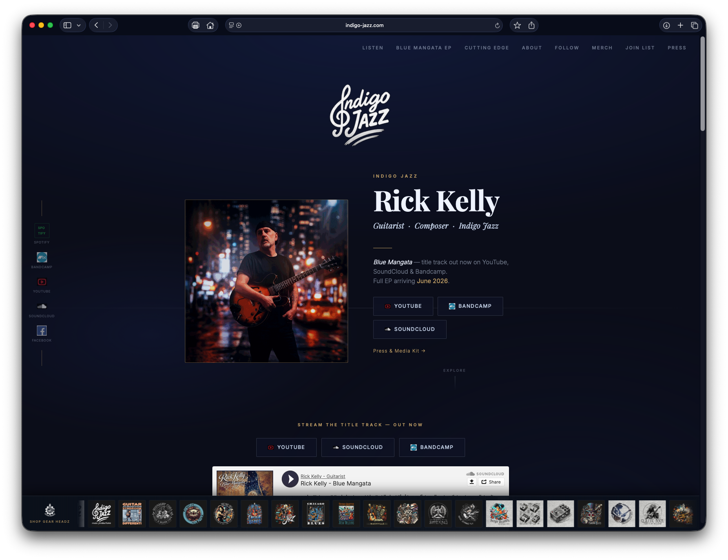Image resolution: width=728 pixels, height=560 pixels.
Task: Toggle the Safari sidebar button
Action: (68, 25)
